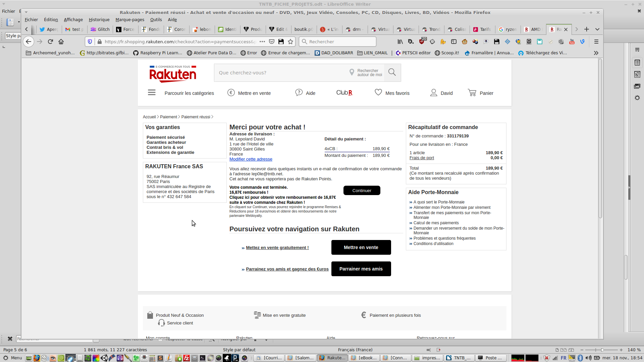This screenshot has width=644, height=362.
Task: Click the Modifier cette adresse link
Action: pyautogui.click(x=251, y=159)
